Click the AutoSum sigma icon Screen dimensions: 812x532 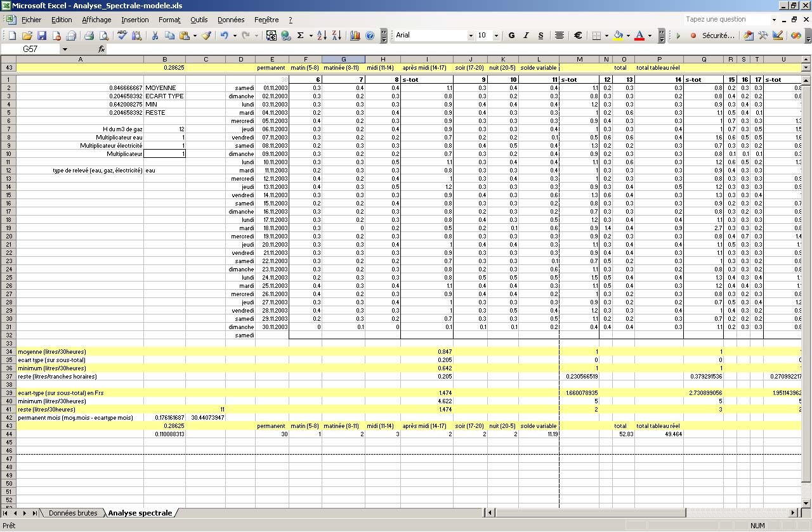(x=301, y=36)
